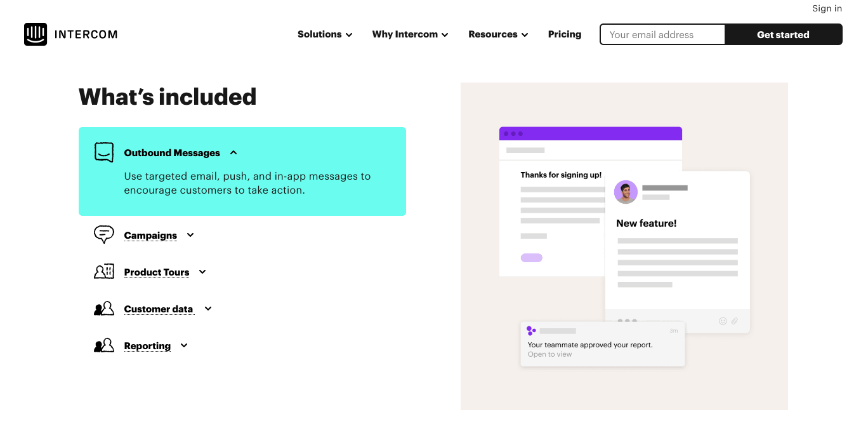Screen dimensions: 868x426
Task: Open the Why Intercom menu
Action: pyautogui.click(x=410, y=34)
